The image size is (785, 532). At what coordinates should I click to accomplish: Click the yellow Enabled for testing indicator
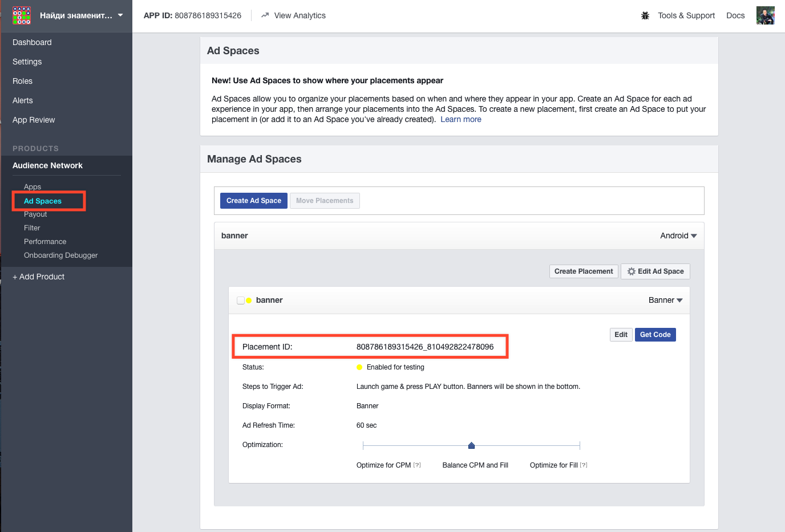(359, 367)
